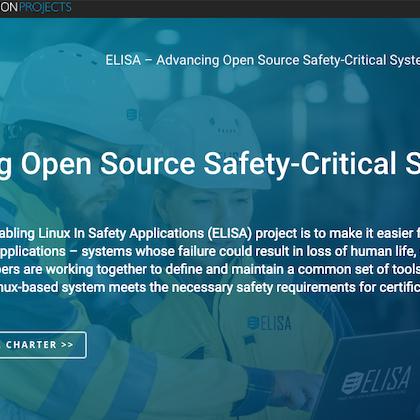The width and height of the screenshot is (420, 420).
Task: Click text 'necessary safety requirements for certific'
Action: (x=295, y=287)
